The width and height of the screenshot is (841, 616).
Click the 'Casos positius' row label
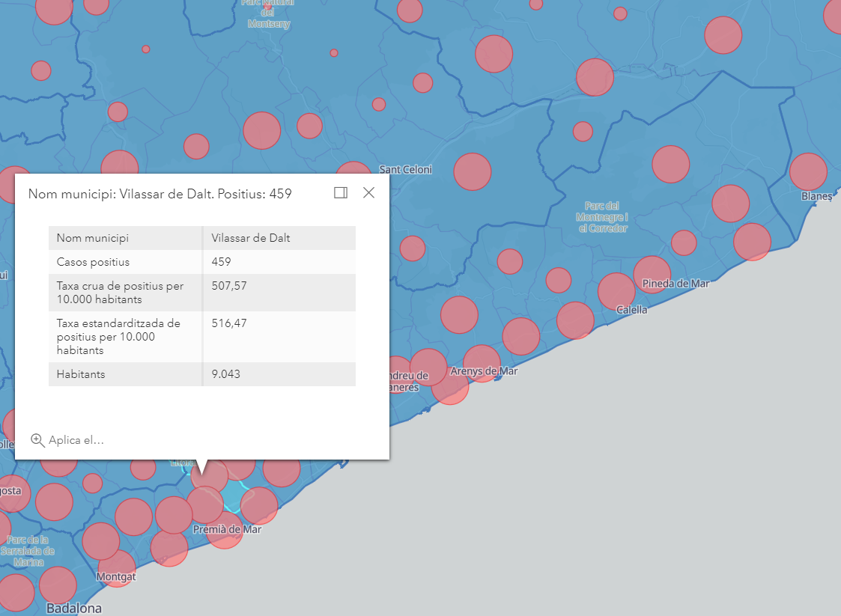[x=94, y=262]
